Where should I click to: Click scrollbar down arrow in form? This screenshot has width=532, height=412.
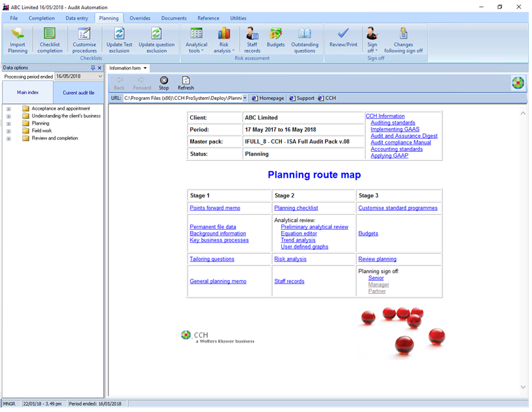(x=523, y=387)
